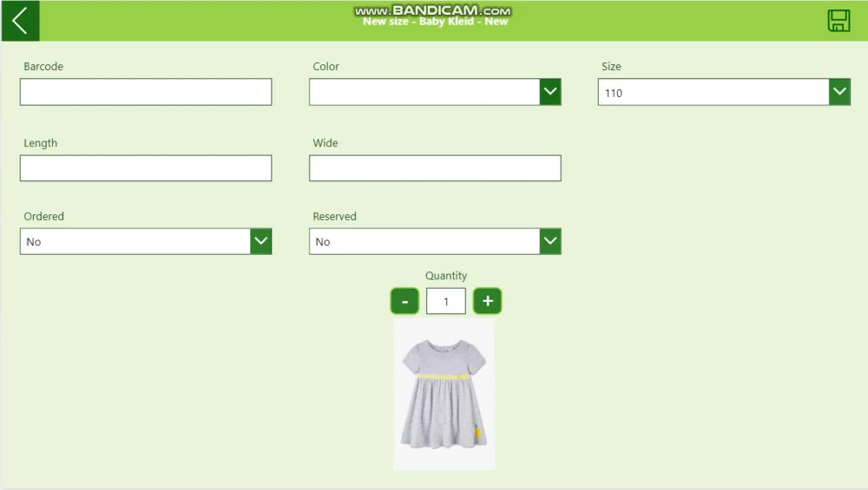Decrease quantity with the minus button
Viewport: 868px width, 490px height.
pos(404,301)
